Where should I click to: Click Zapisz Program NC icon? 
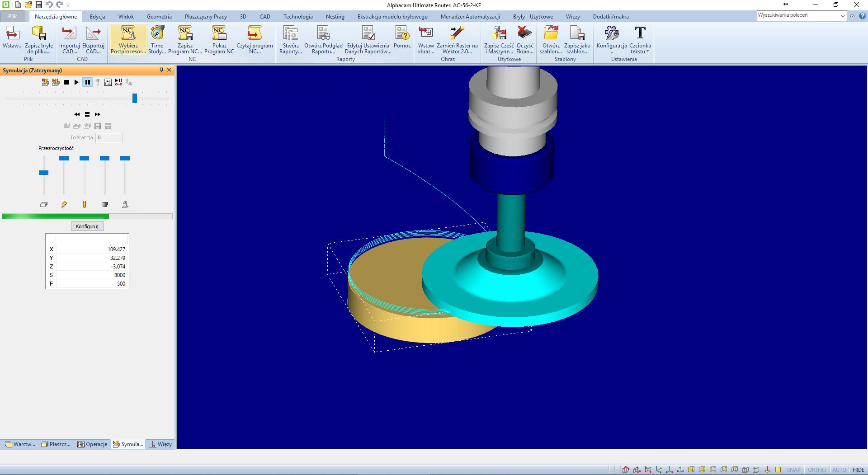click(185, 40)
